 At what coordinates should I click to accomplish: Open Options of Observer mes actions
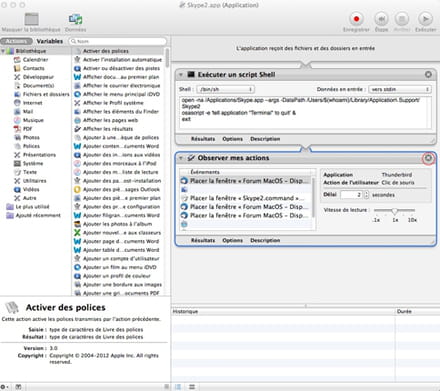coord(232,240)
